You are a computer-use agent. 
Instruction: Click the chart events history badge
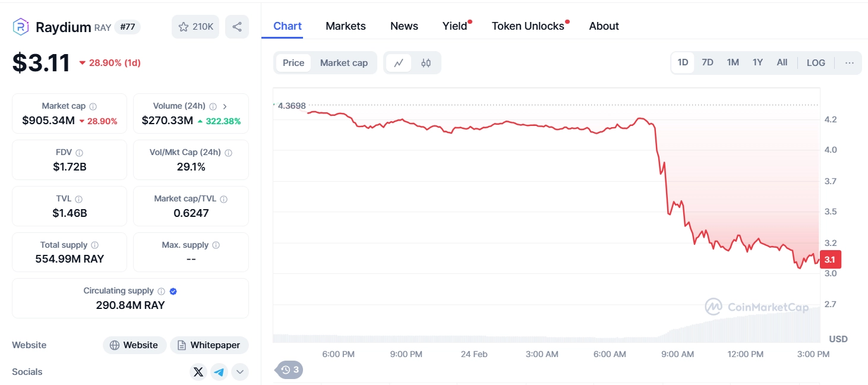[x=290, y=370]
